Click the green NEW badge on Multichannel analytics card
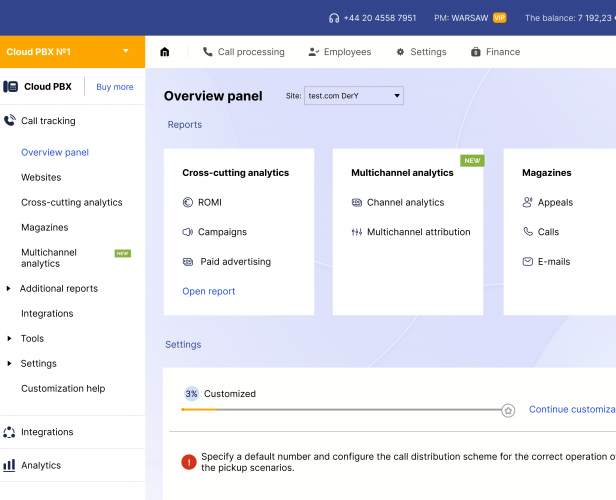616x500 pixels. [472, 161]
